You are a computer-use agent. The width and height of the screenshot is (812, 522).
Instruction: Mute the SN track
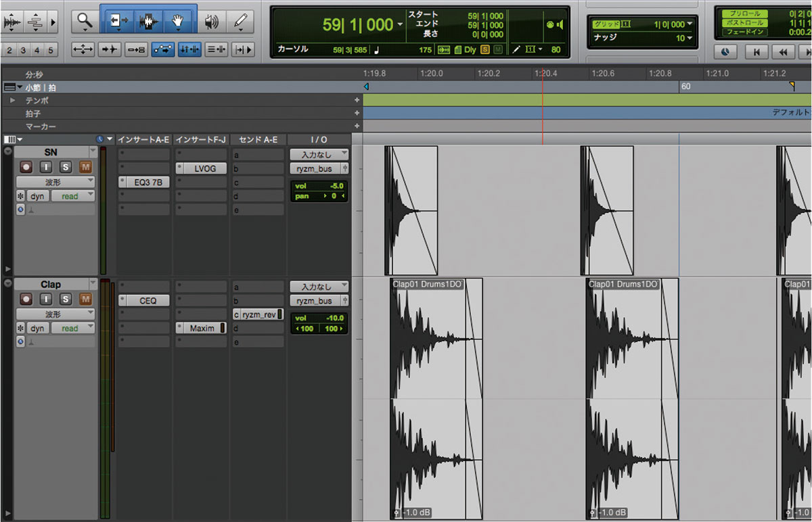coord(85,166)
